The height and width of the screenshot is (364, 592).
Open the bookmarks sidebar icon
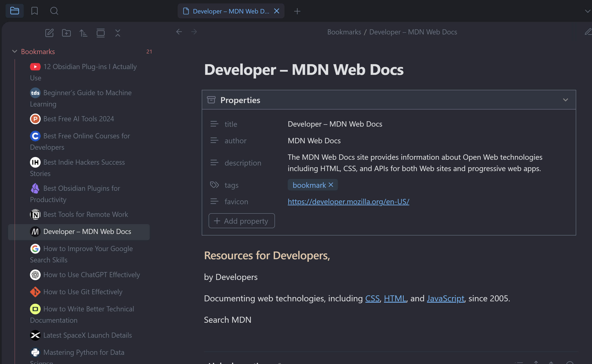34,11
